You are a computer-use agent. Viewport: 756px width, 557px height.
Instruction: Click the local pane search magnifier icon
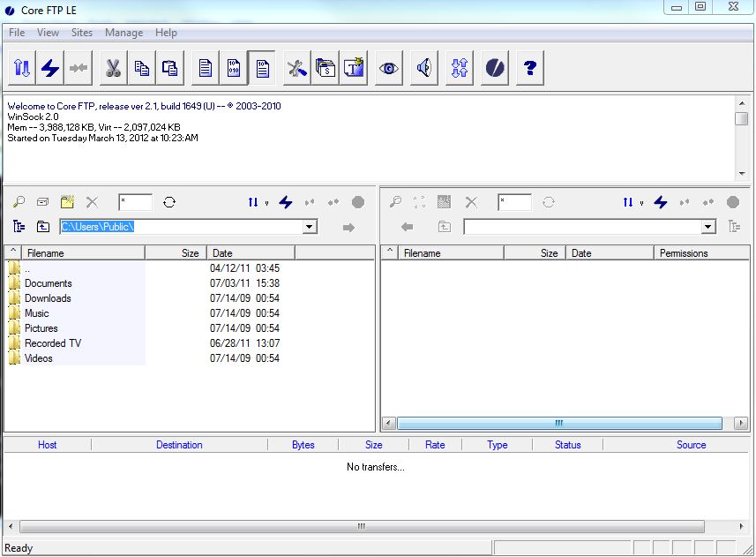click(19, 201)
